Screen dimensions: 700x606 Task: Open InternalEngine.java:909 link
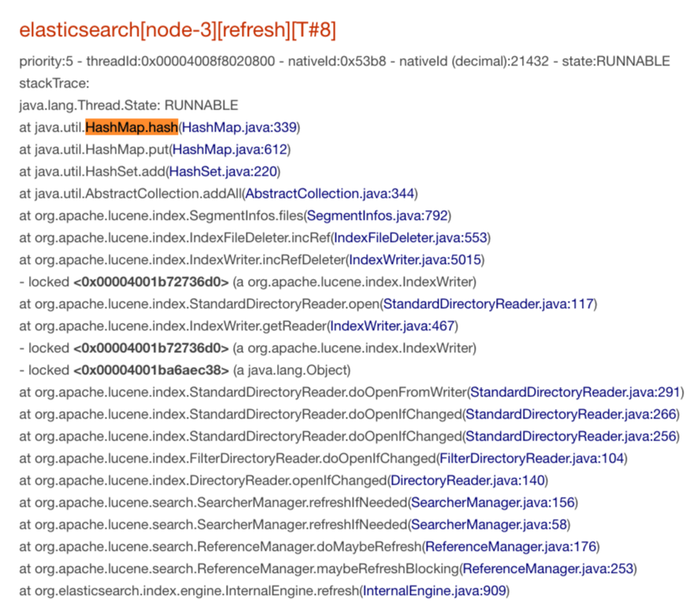[435, 591]
